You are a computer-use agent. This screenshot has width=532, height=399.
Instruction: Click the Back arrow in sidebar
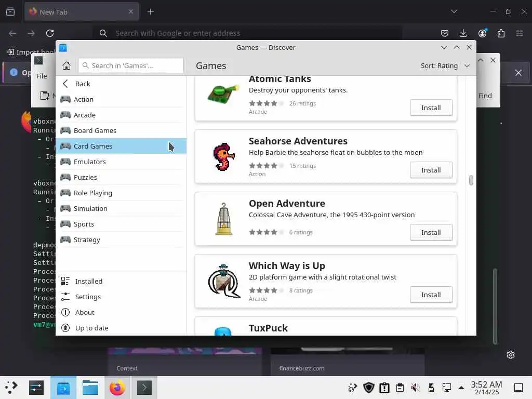(x=65, y=84)
